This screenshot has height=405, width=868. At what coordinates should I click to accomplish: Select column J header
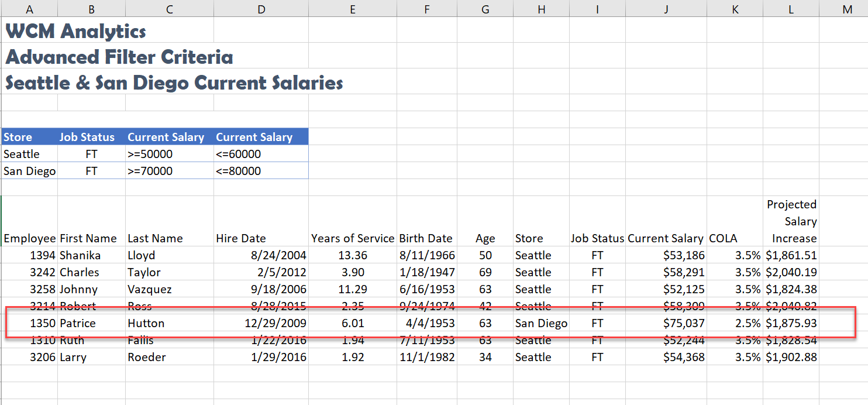(666, 8)
